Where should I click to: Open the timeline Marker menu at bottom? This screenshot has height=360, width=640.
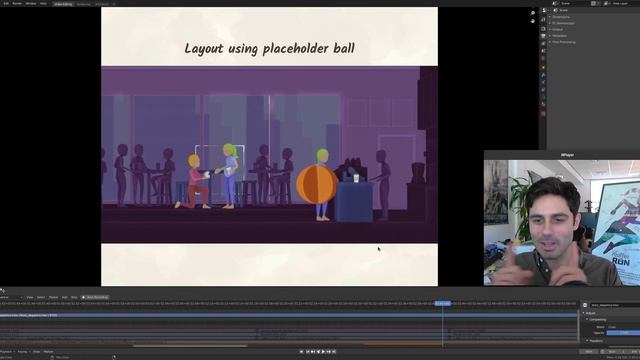click(x=48, y=351)
